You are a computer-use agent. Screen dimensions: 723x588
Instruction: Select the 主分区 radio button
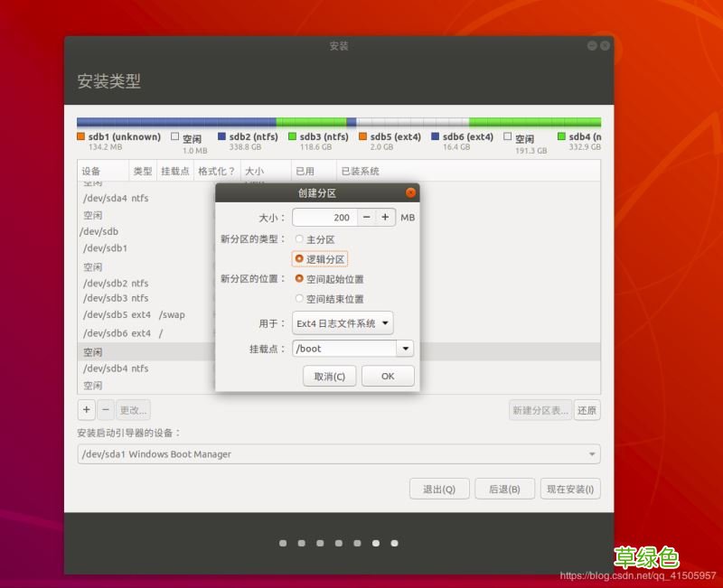coord(299,238)
